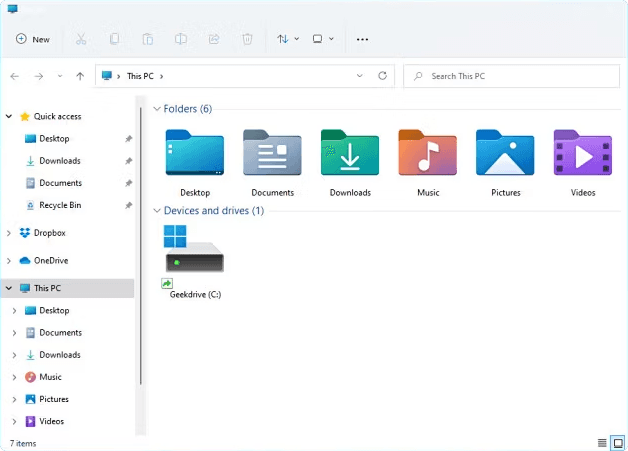This screenshot has width=628, height=451.
Task: Click the Share icon in toolbar
Action: pos(214,39)
